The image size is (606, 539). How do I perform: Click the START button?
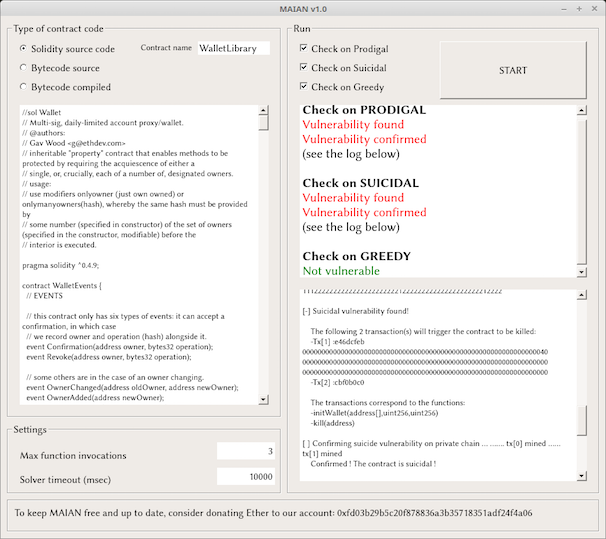513,70
